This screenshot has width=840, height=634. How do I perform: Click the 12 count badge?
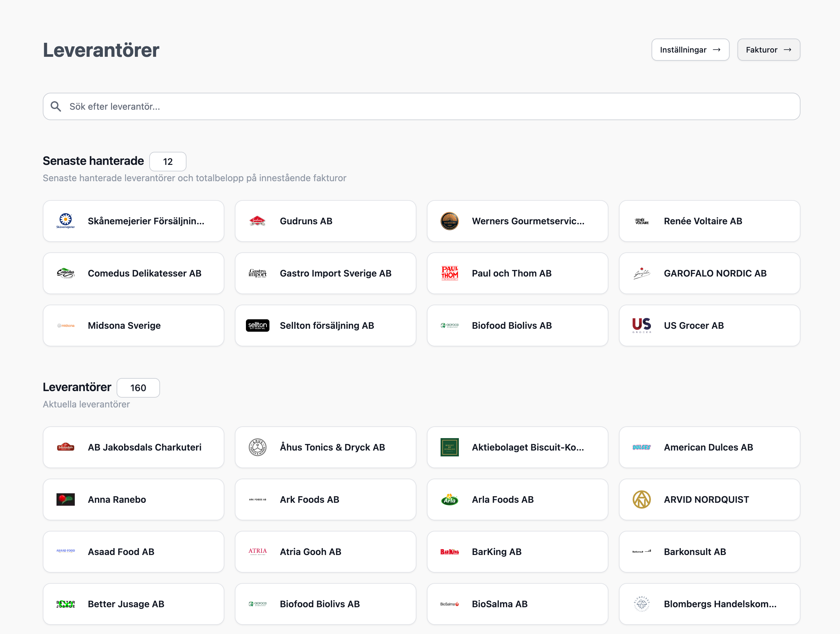tap(168, 162)
